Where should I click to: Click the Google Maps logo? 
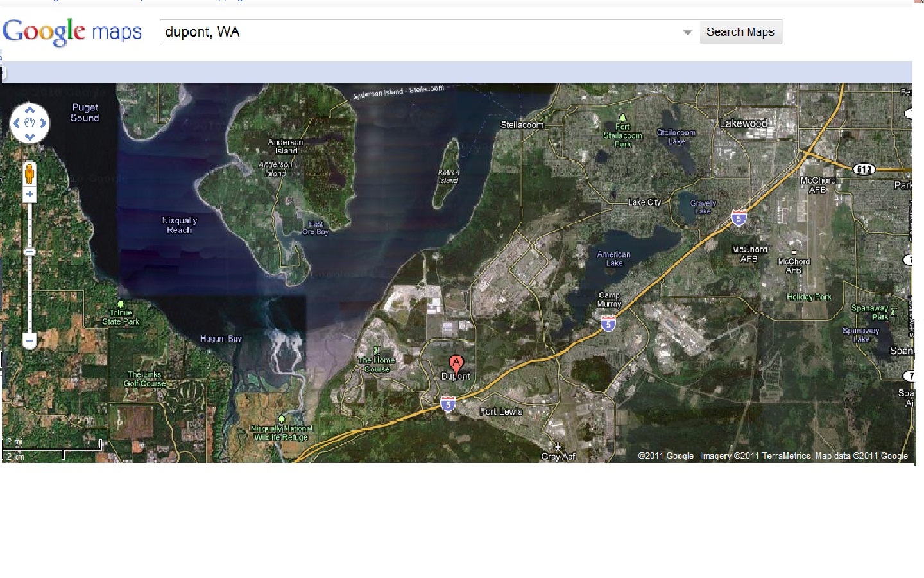tap(72, 31)
